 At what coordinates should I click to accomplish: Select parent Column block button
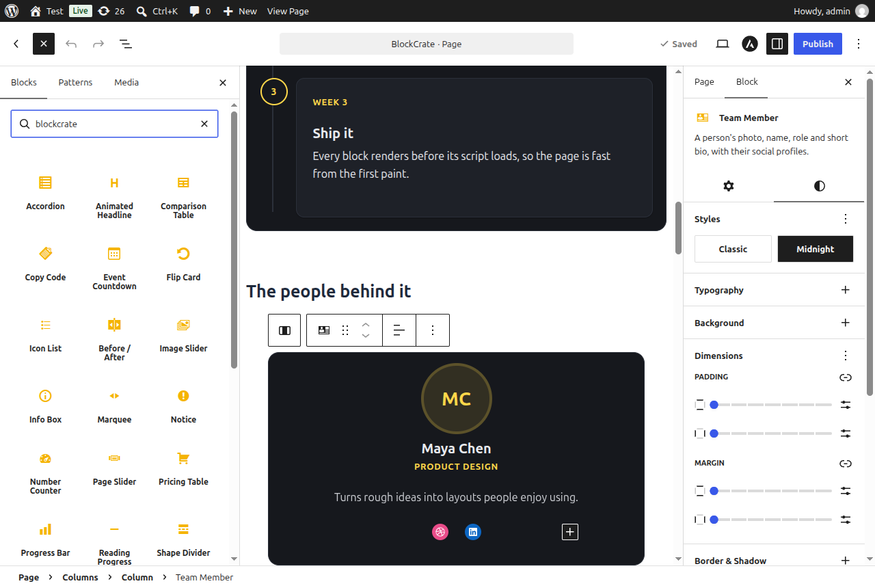pos(285,330)
